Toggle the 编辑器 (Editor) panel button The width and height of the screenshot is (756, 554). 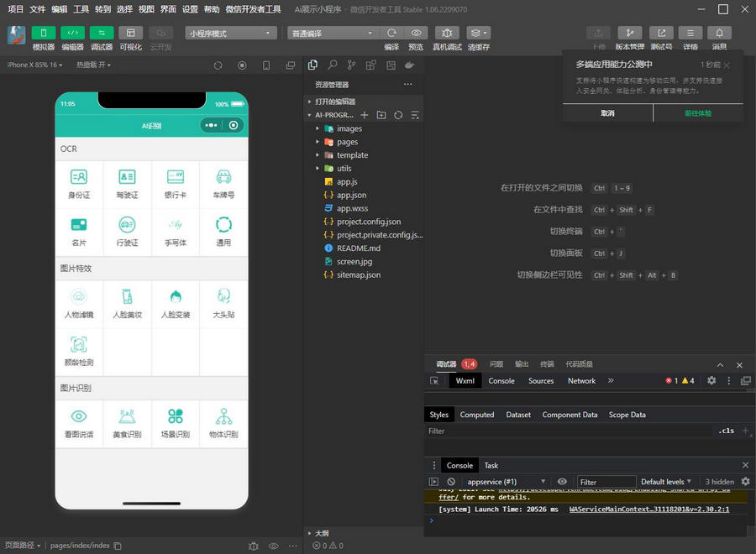72,34
